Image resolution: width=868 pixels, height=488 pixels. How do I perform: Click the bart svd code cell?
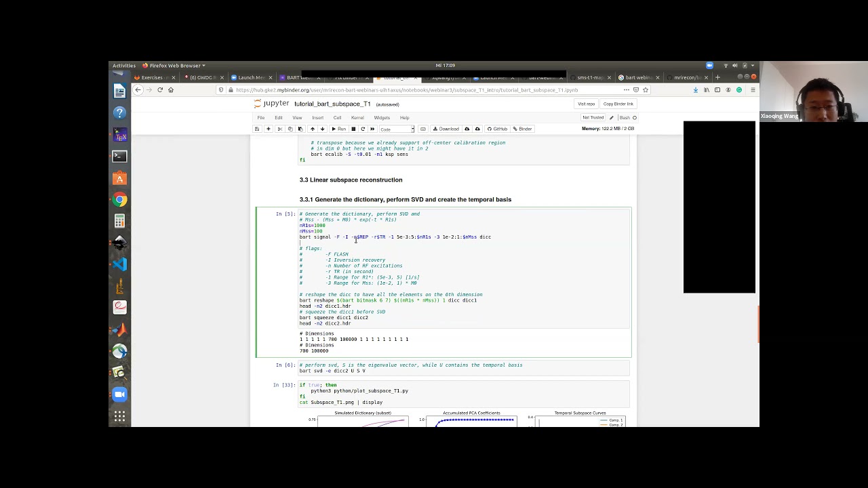465,368
